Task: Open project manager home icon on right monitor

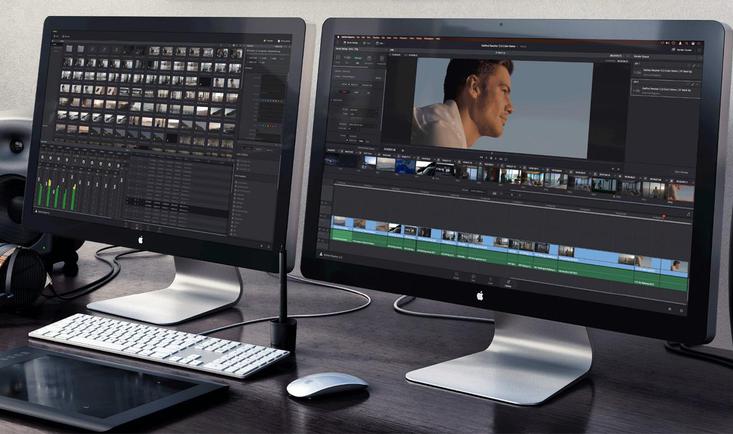Action: (x=669, y=309)
